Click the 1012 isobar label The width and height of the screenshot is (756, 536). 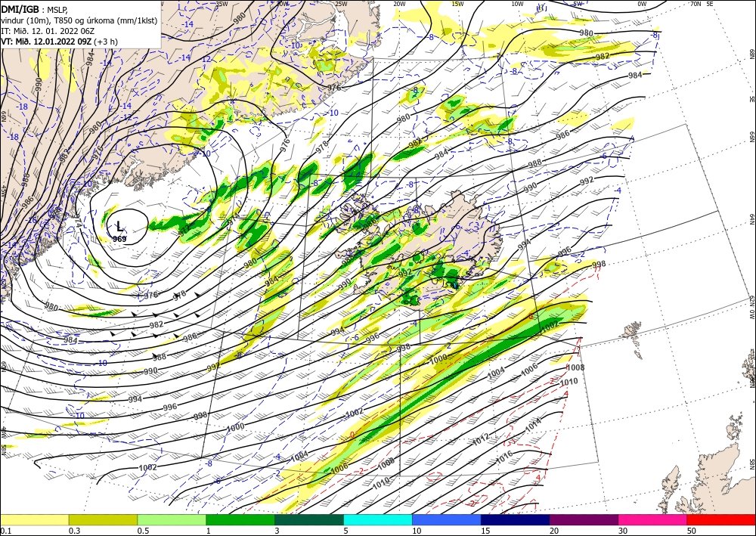[x=481, y=439]
